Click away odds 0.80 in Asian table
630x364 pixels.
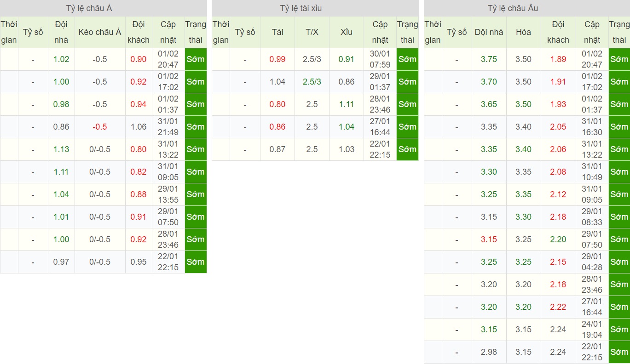[x=139, y=149]
